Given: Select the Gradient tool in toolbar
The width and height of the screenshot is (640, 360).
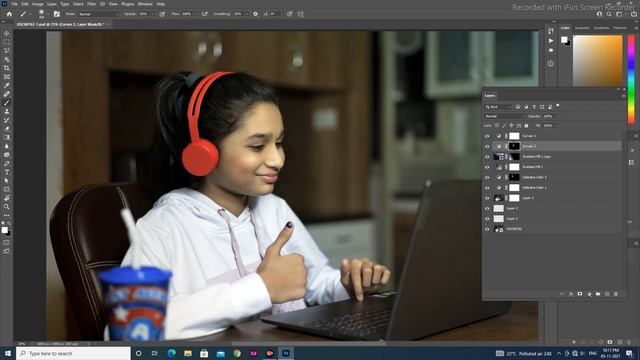Looking at the screenshot, I should tap(7, 137).
